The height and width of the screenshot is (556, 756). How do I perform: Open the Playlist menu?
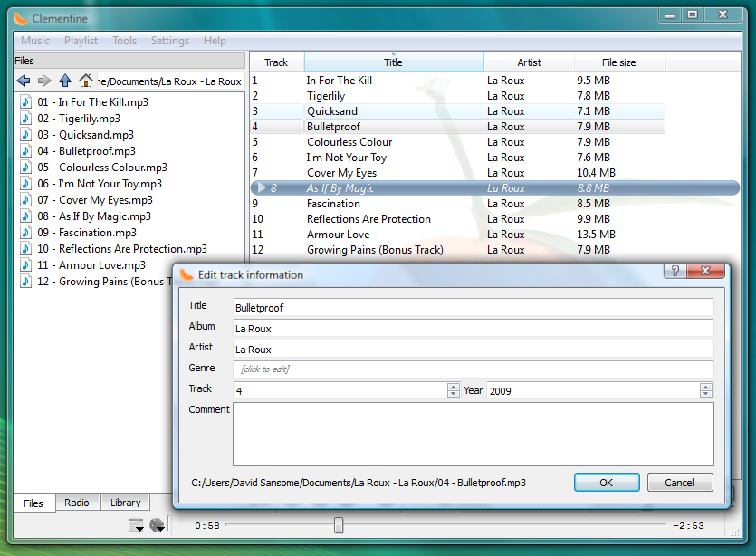coord(81,41)
